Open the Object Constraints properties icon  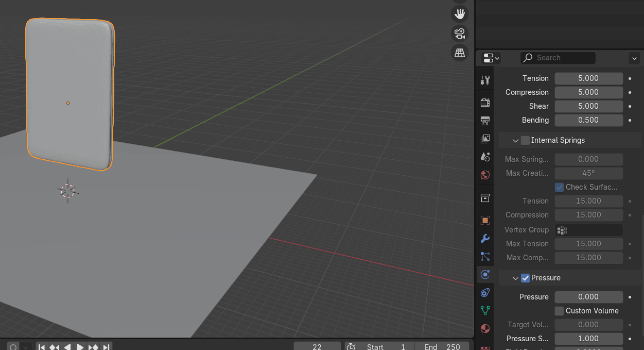485,293
